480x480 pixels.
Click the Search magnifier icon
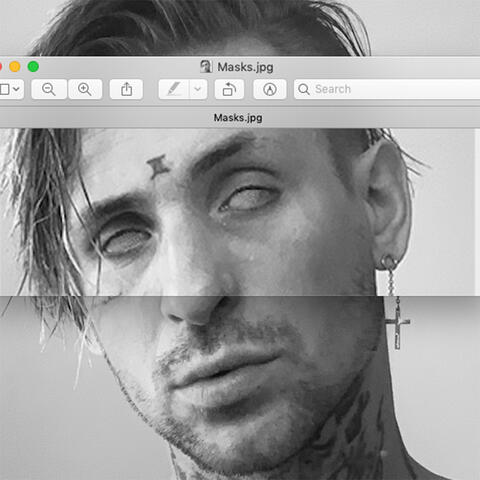click(304, 89)
